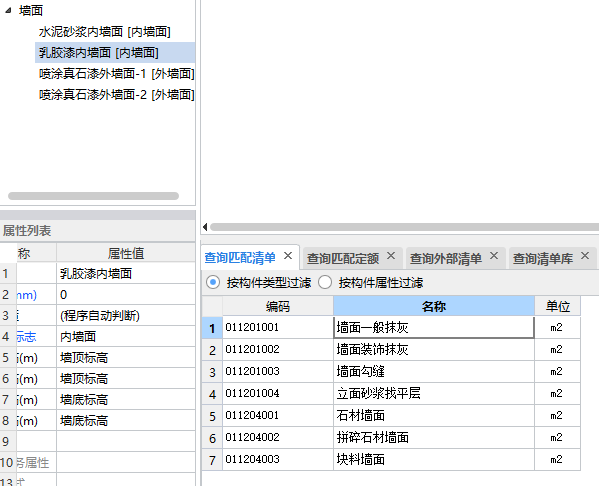Click 墙底标高 value in row 8
Image resolution: width=599 pixels, height=486 pixels.
coord(126,421)
